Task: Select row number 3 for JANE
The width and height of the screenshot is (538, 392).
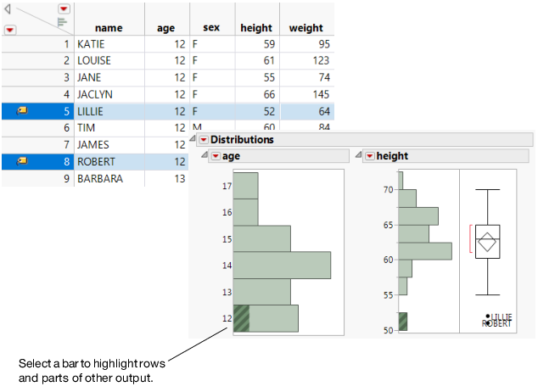Action: [65, 77]
